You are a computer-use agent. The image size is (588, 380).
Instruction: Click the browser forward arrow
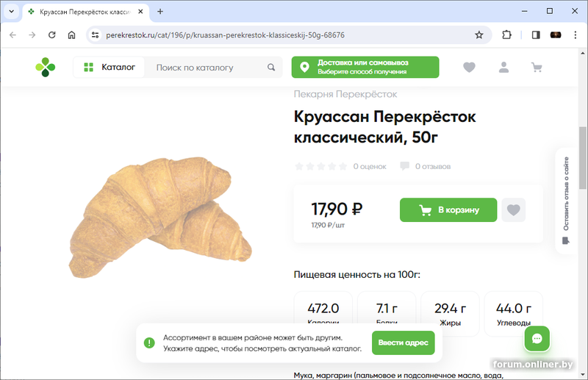[32, 35]
